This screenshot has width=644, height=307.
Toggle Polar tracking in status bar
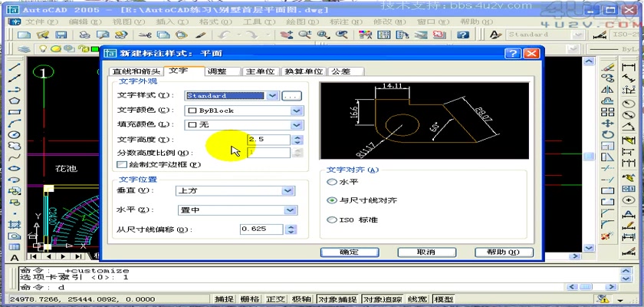tap(301, 299)
